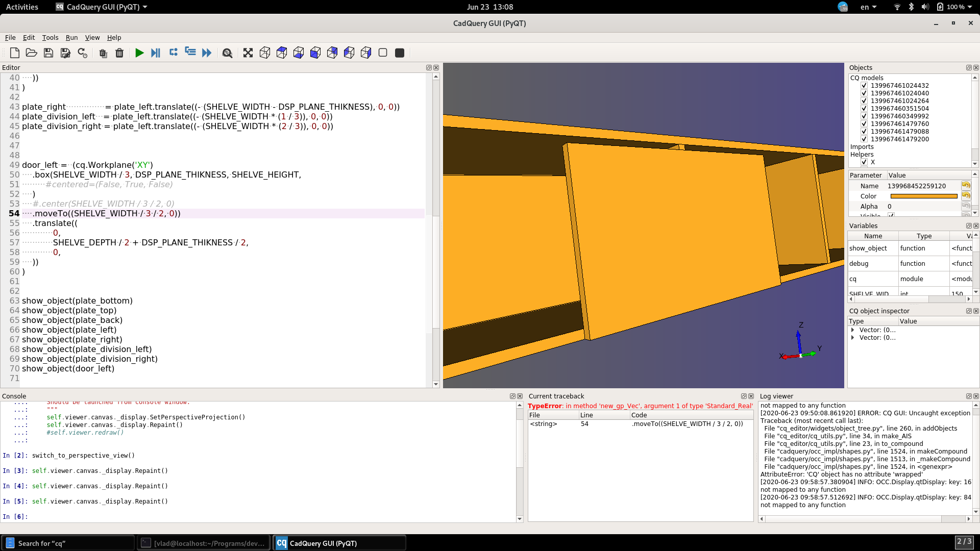This screenshot has width=980, height=551.
Task: Expand the first Vector in CQ object inspector
Action: pos(853,330)
